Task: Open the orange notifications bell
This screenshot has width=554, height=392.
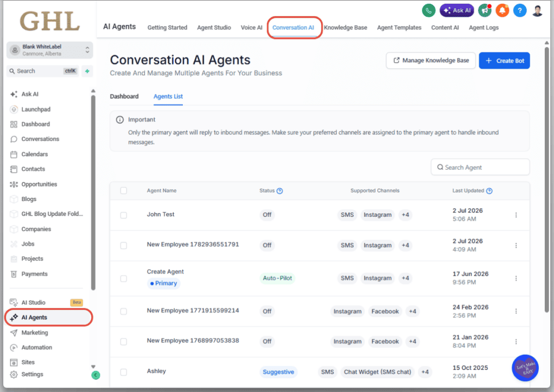Action: [x=502, y=11]
